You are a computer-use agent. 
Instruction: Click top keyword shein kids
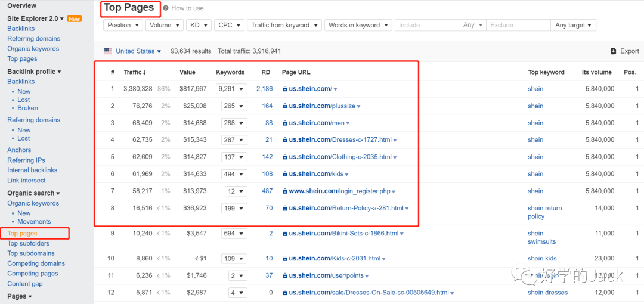pyautogui.click(x=542, y=259)
